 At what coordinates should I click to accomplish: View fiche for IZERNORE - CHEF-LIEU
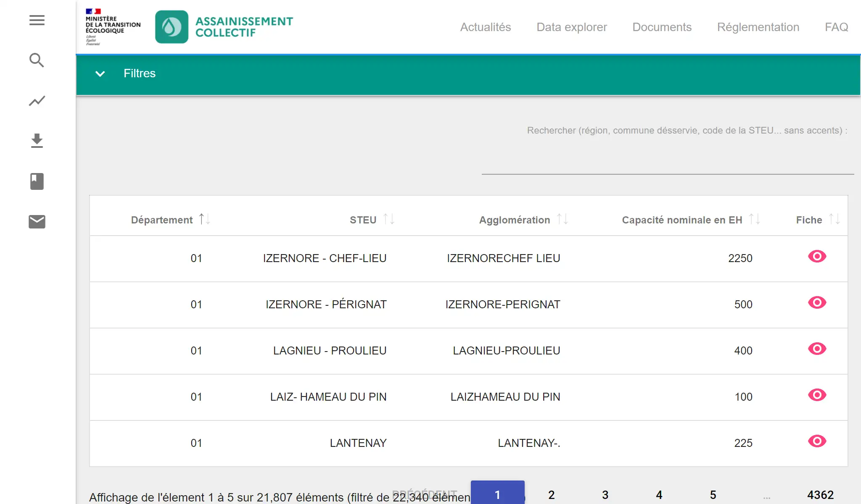coord(817,257)
